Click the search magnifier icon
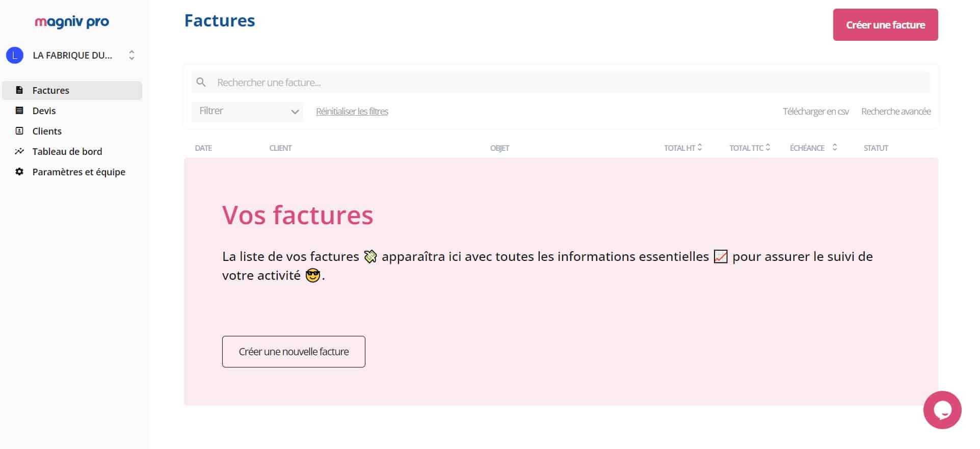 click(201, 82)
